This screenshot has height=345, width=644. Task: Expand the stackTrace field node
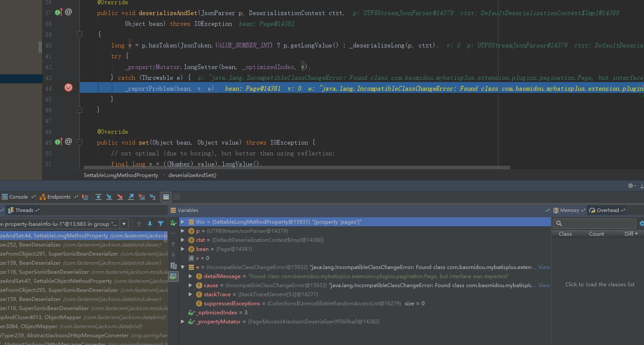pos(190,294)
